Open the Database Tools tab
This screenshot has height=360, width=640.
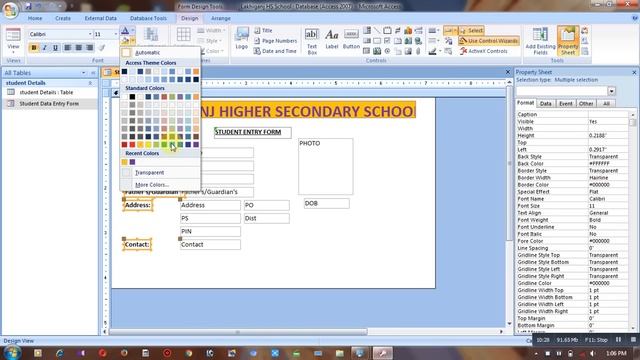pyautogui.click(x=148, y=18)
